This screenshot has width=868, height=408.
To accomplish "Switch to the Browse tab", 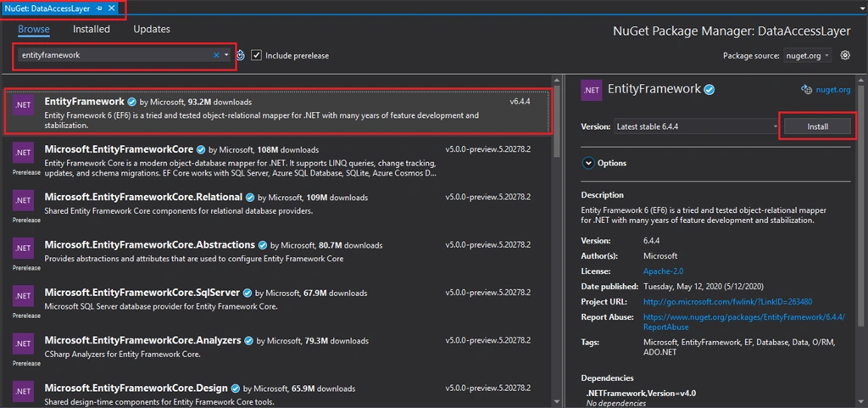I will (34, 30).
